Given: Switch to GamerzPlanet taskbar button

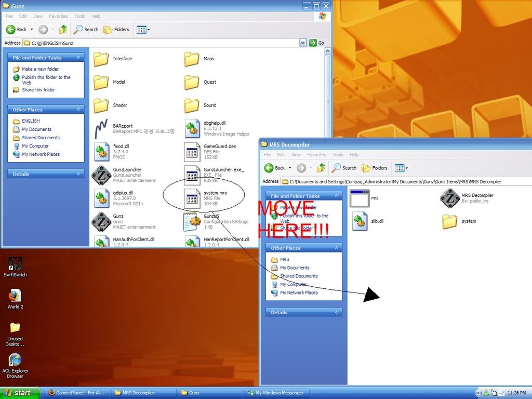Looking at the screenshot, I should [x=77, y=393].
